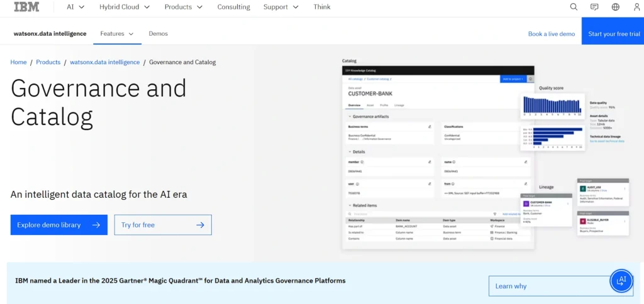Click the CUSTOMER-BANK asset title
This screenshot has width=644, height=304.
370,94
